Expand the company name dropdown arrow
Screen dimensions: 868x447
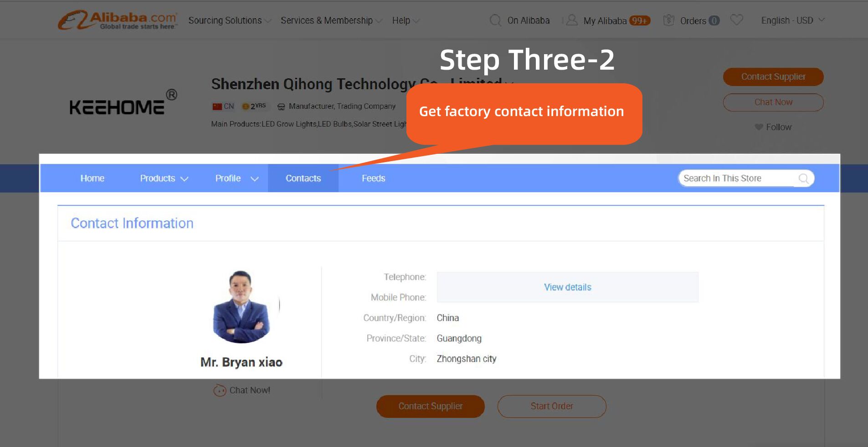tap(509, 85)
